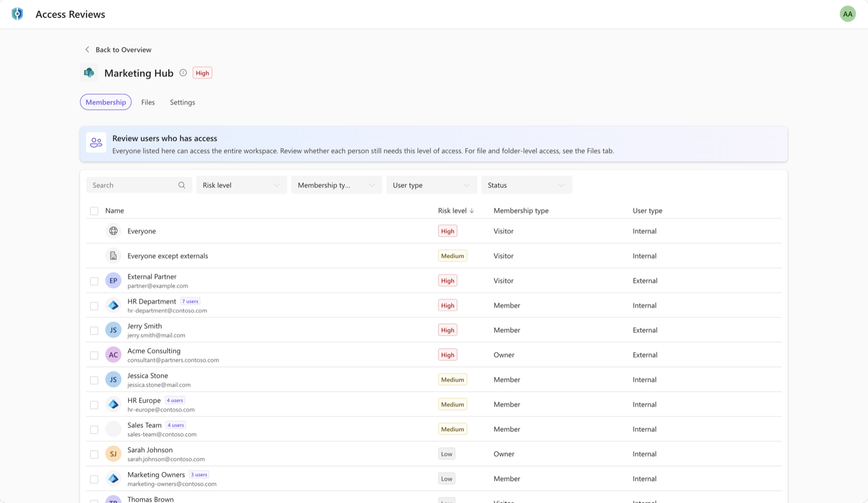Click the Access Reviews shield logo
The height and width of the screenshot is (503, 868).
pos(17,14)
